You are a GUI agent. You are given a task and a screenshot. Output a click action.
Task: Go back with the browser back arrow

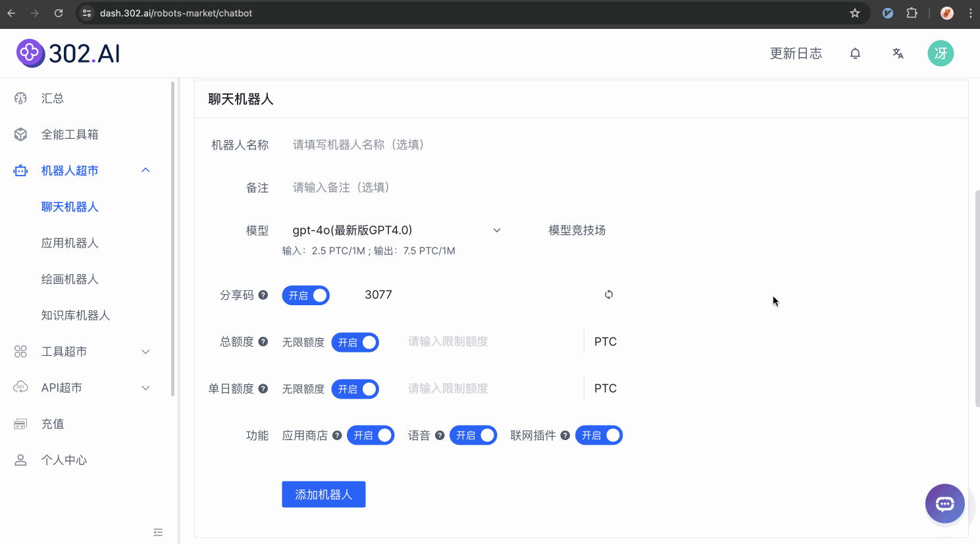click(11, 13)
